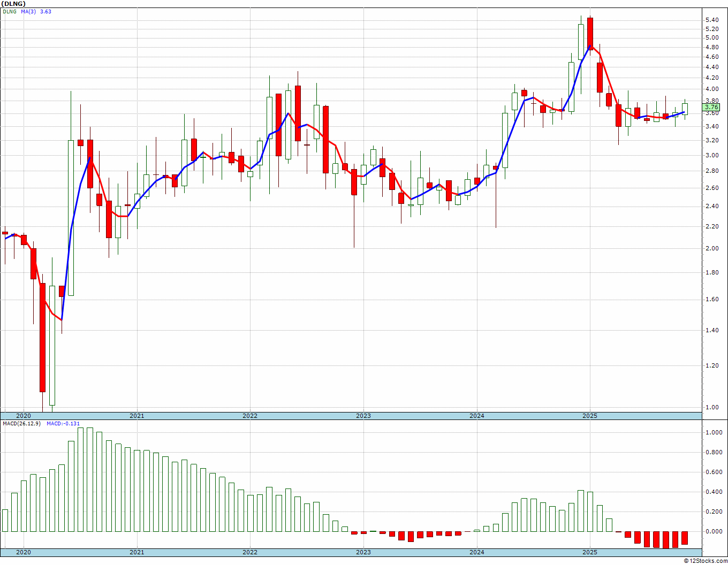Click the 5.00 price axis label
The image size is (728, 565).
pos(712,38)
